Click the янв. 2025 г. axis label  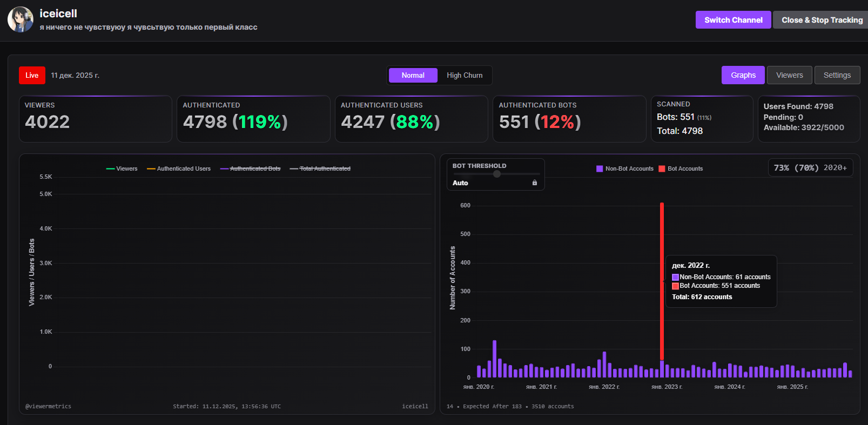[792, 387]
